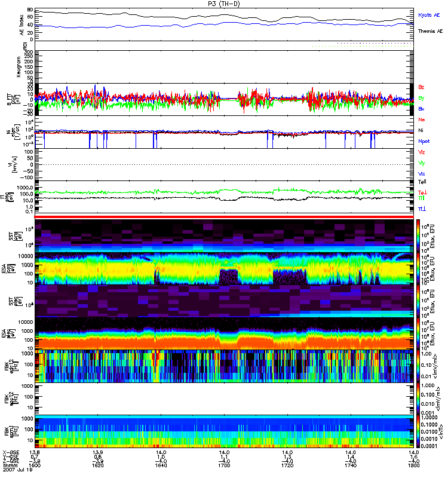Click the "hhmm" time row label

coord(9,466)
